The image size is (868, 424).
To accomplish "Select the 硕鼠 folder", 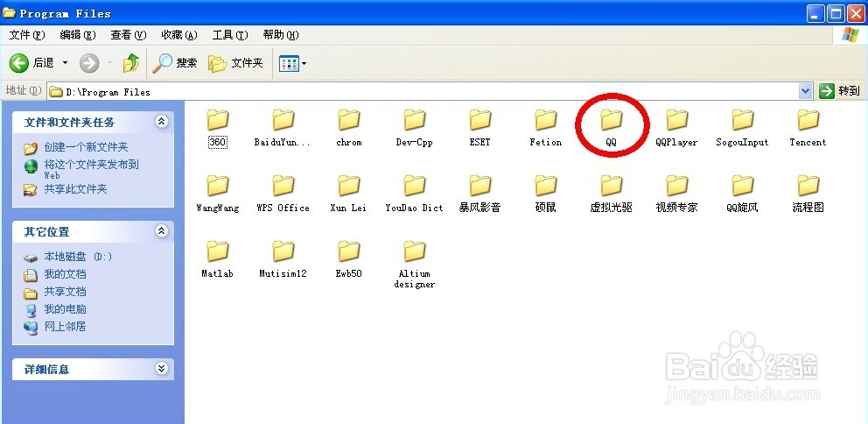I will [x=545, y=194].
